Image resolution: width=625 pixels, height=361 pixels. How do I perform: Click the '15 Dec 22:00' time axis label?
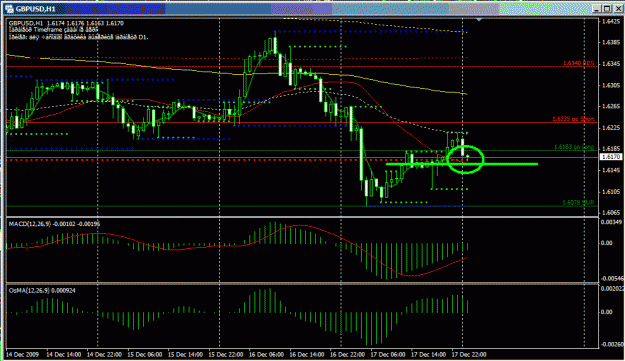click(226, 355)
